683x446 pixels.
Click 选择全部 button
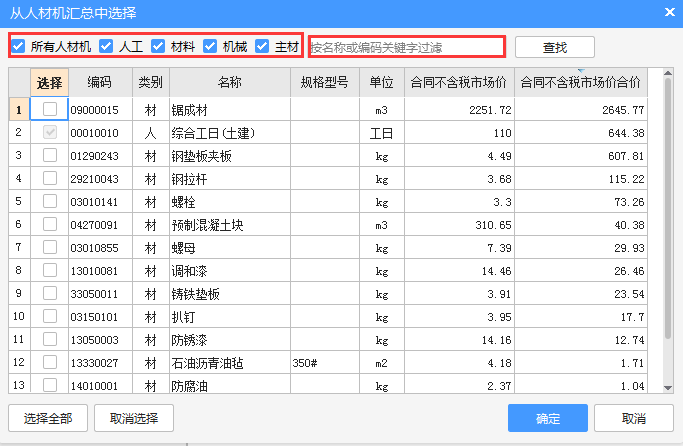(48, 418)
